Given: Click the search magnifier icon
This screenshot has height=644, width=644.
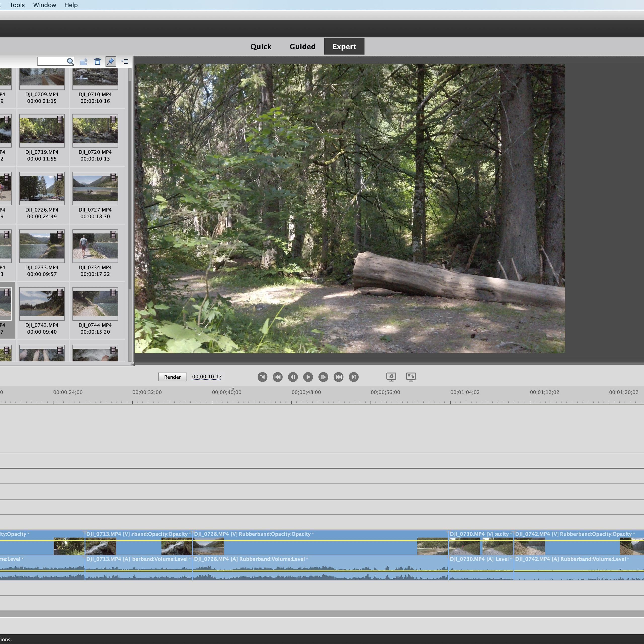Looking at the screenshot, I should point(70,61).
